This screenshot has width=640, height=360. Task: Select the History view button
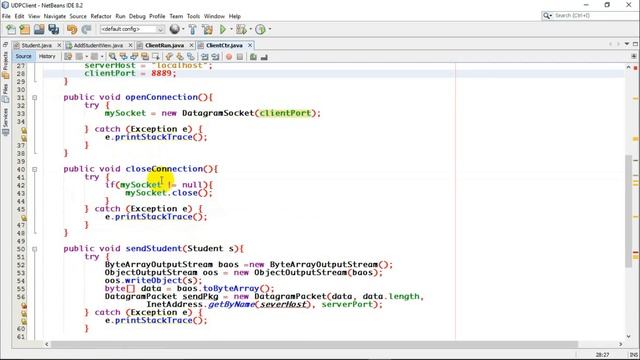(x=47, y=56)
